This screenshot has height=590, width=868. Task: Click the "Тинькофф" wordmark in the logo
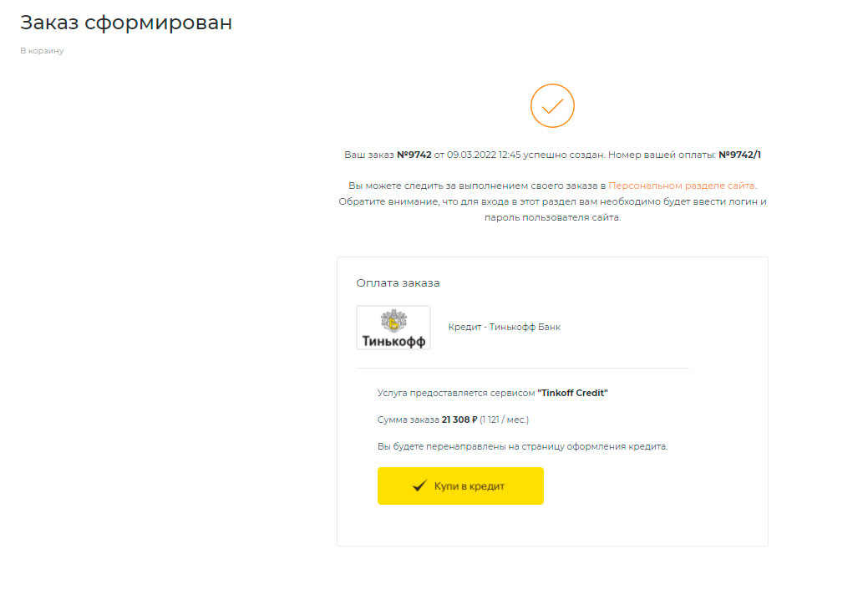point(393,341)
